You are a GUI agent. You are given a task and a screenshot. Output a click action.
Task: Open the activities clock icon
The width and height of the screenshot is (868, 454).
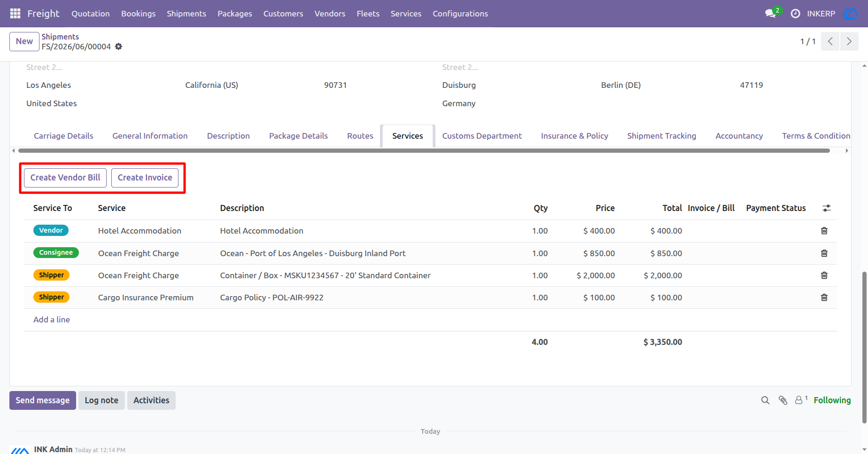(x=795, y=14)
